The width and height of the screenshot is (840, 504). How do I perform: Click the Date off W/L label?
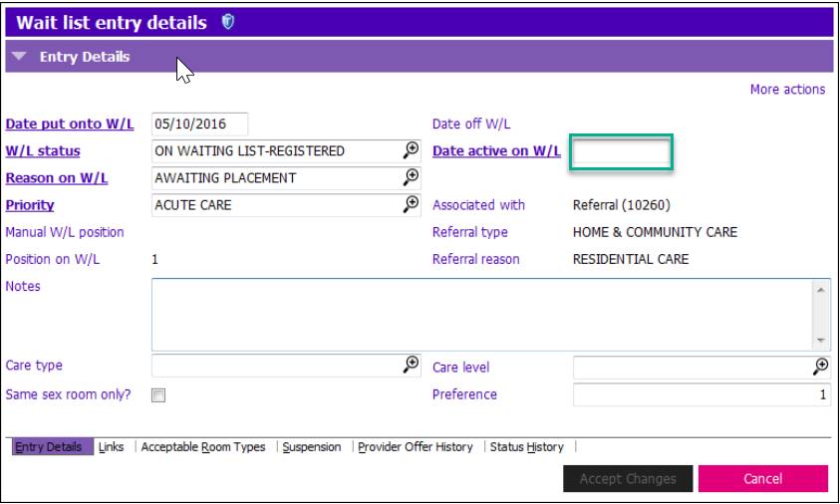[x=471, y=124]
